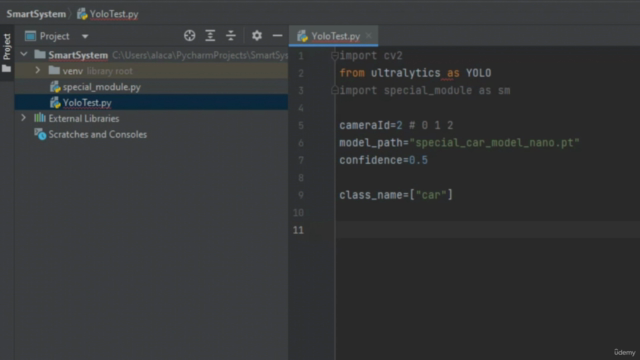Collapse the SmartSystem root folder
640x360 pixels.
pos(24,54)
